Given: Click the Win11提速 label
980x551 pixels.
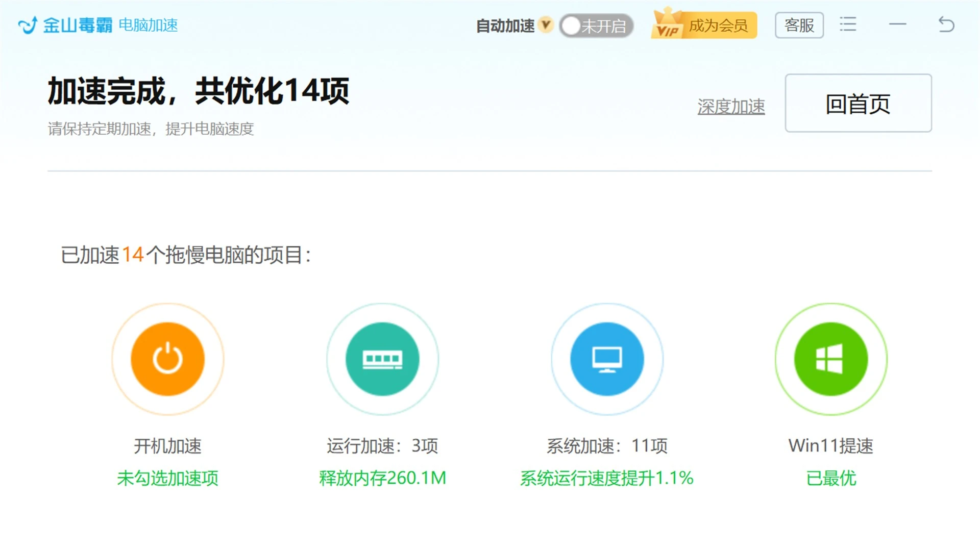Looking at the screenshot, I should click(831, 446).
